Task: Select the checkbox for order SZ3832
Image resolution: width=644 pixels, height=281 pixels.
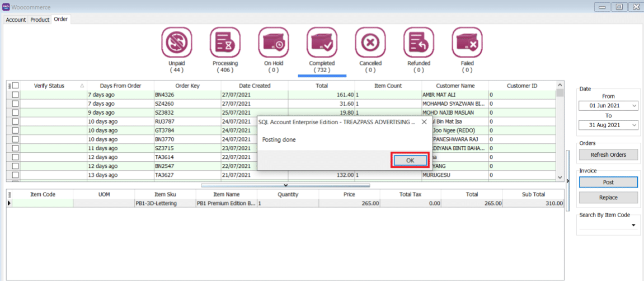Action: click(x=16, y=113)
